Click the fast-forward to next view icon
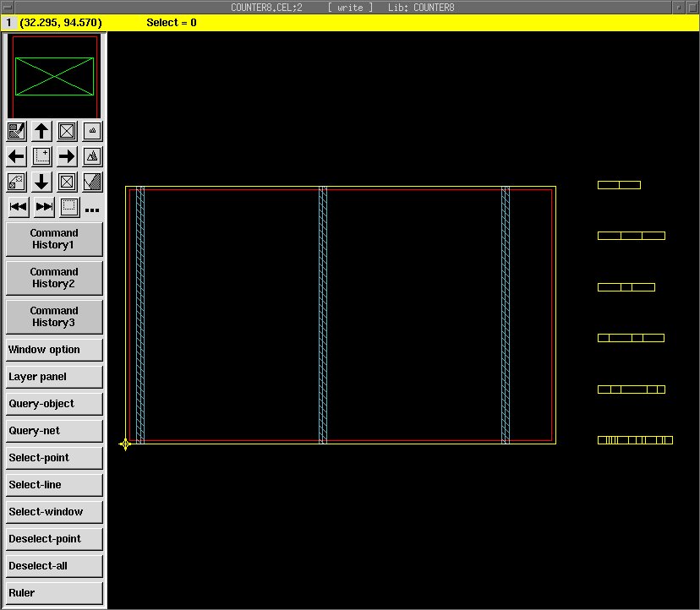This screenshot has height=610, width=700. click(x=44, y=207)
